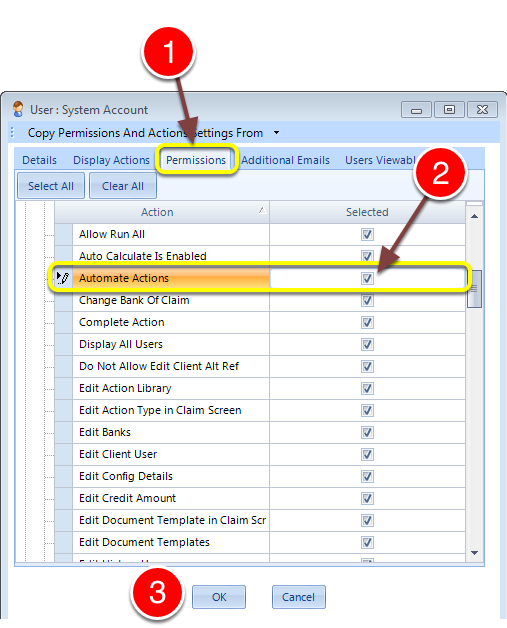Image resolution: width=507 pixels, height=628 pixels.
Task: Toggle the Edit Banks checkbox
Action: (x=367, y=432)
